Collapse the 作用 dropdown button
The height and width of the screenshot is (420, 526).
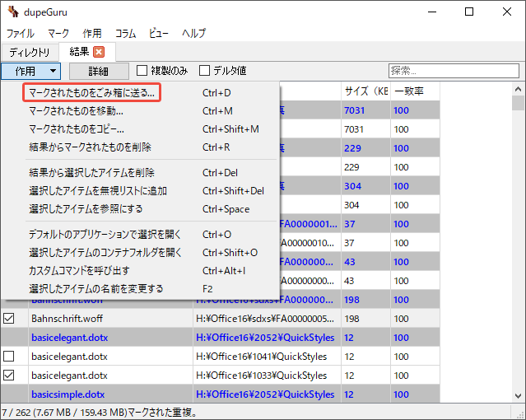click(30, 71)
